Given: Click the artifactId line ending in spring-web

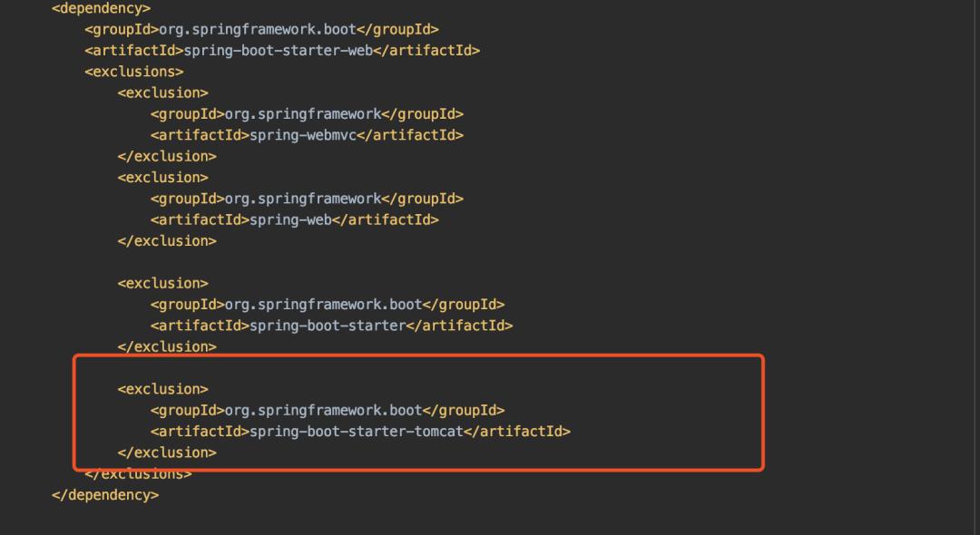Looking at the screenshot, I should click(294, 219).
